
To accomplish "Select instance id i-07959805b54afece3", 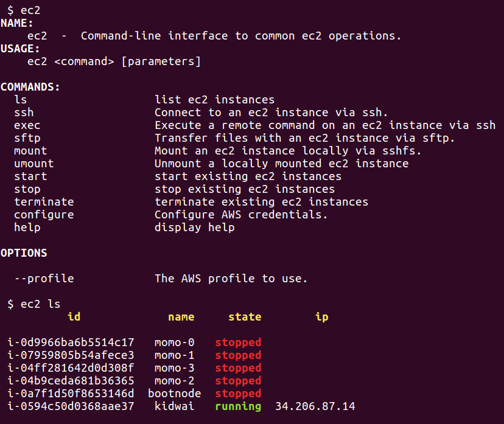I will [71, 355].
